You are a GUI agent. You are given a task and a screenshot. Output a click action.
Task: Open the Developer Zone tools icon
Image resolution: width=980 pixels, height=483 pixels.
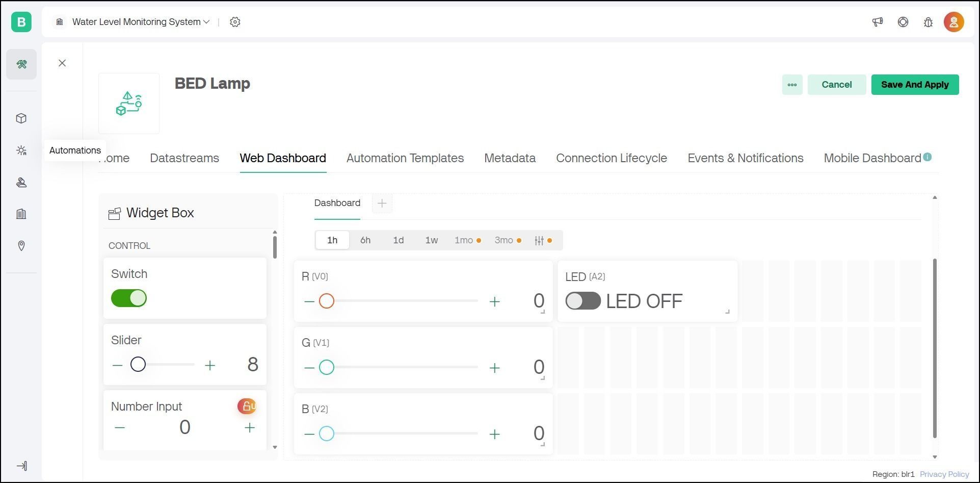tap(21, 64)
